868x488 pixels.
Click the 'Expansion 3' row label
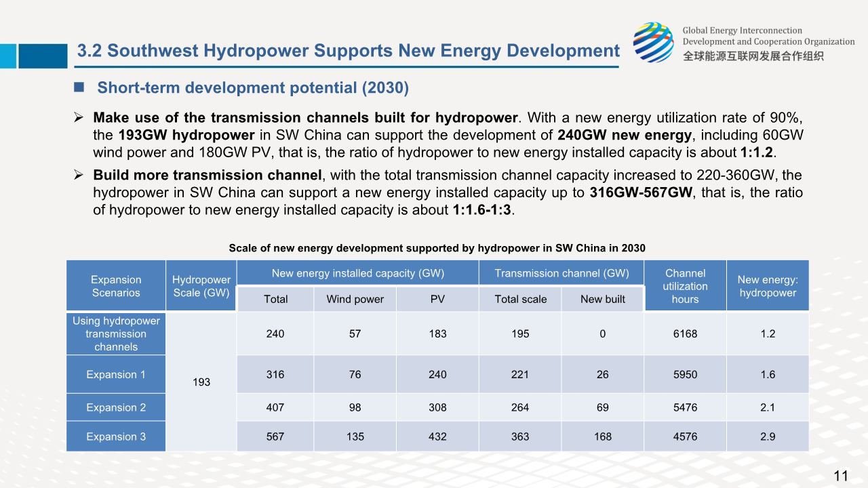(116, 436)
